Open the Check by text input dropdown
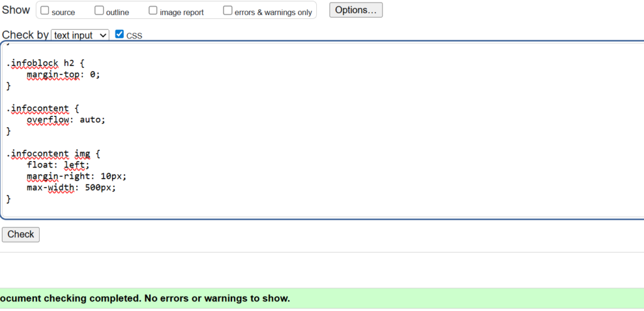Viewport: 644px width, 311px height. [x=80, y=35]
